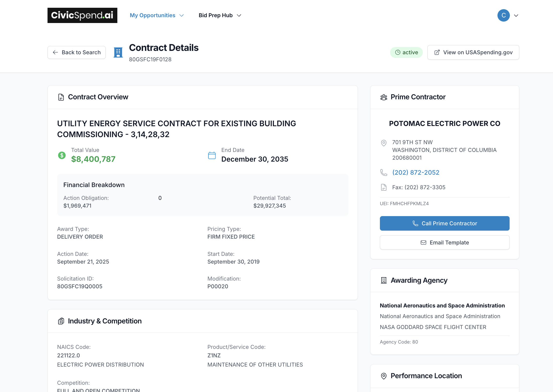Image resolution: width=553 pixels, height=392 pixels.
Task: Click the back arrow on Back to Search
Action: (56, 52)
